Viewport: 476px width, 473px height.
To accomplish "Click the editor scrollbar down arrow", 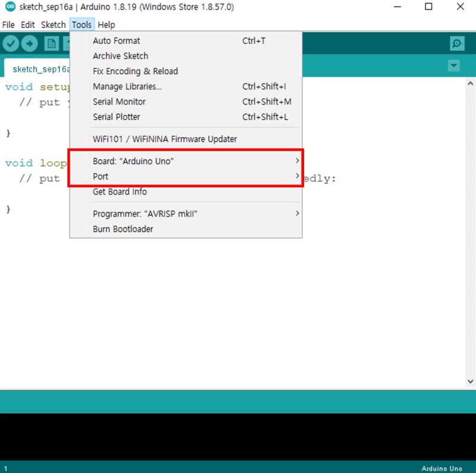I will tap(471, 381).
